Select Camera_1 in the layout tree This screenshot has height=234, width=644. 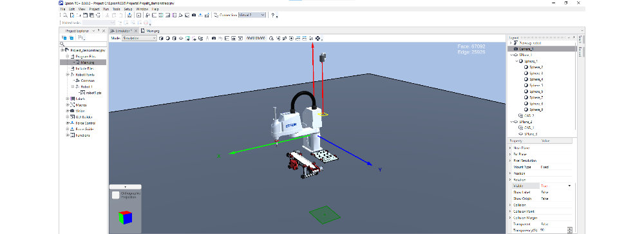click(x=526, y=48)
